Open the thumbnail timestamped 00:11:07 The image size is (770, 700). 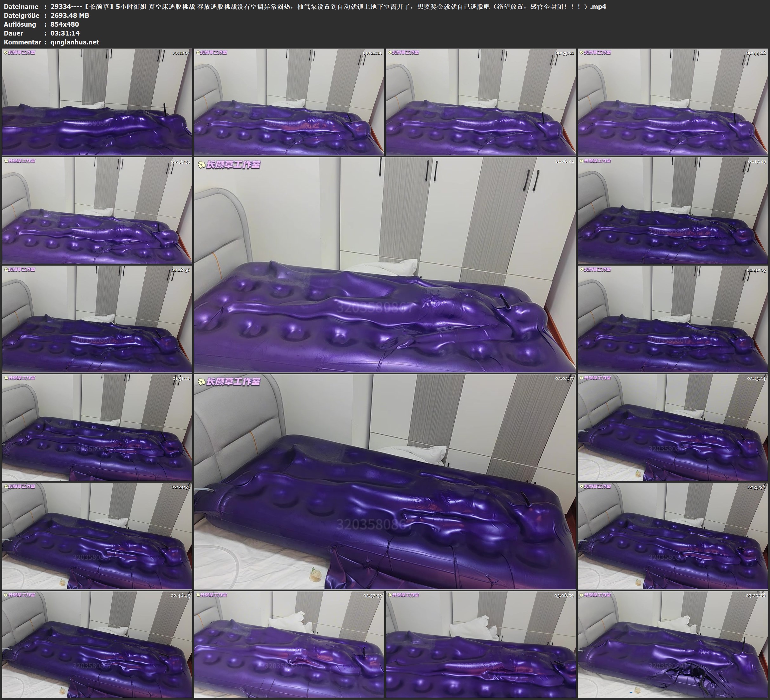pos(97,102)
